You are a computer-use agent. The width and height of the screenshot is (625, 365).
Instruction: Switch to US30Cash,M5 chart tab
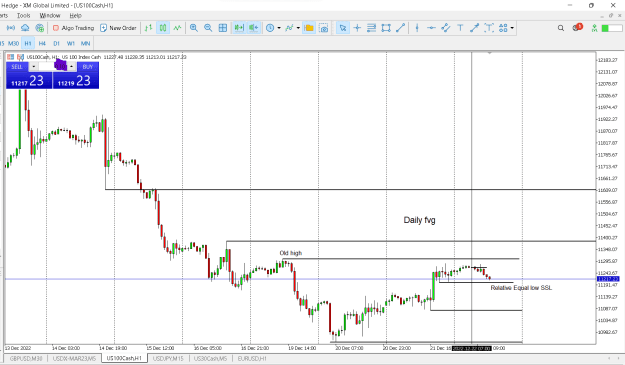tap(210, 359)
